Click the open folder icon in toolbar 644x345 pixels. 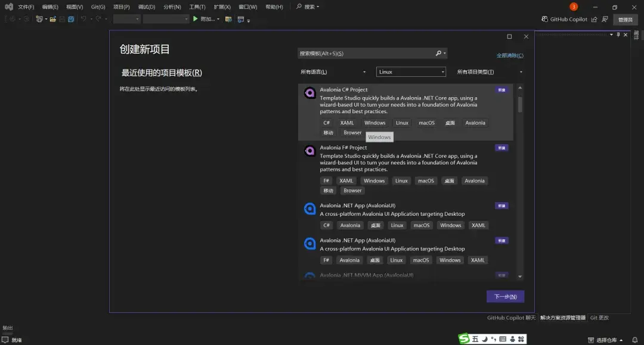(52, 19)
